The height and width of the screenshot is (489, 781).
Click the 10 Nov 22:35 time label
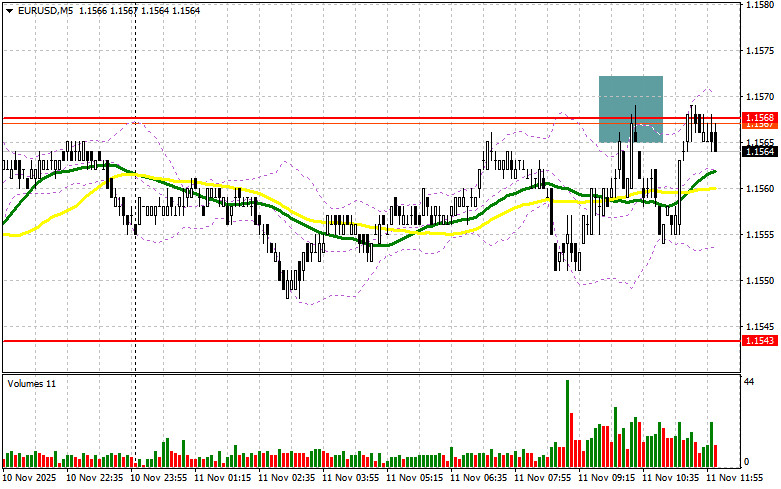click(95, 478)
